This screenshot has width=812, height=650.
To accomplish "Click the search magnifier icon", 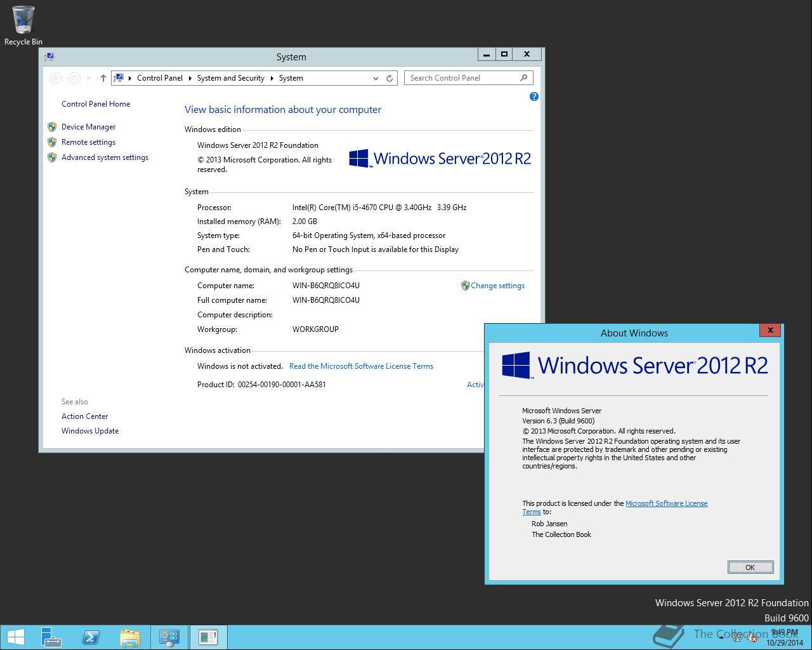I will click(x=523, y=77).
